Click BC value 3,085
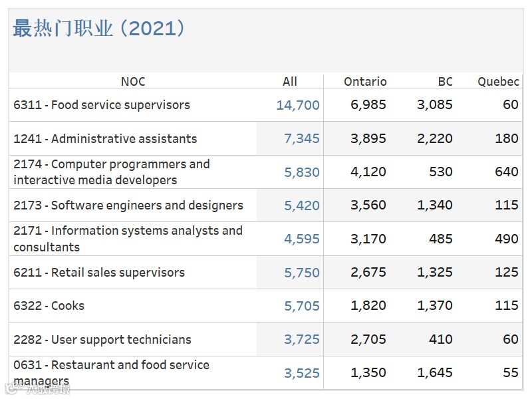This screenshot has height=399, width=532. click(435, 104)
